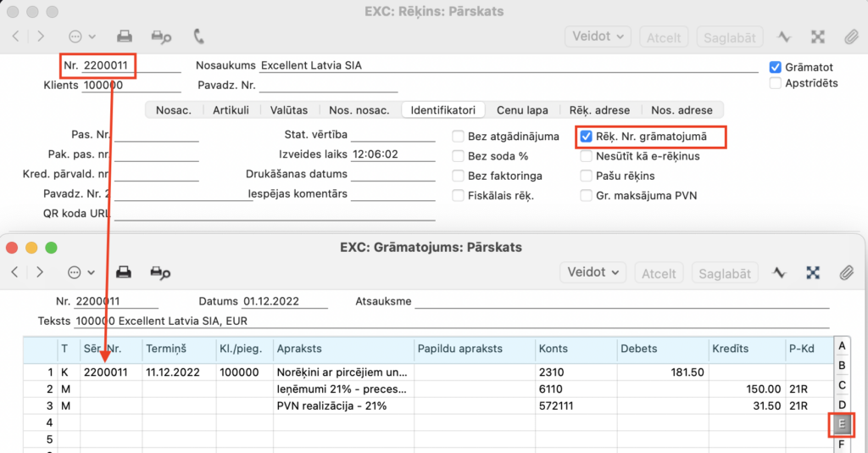
Task: Switch to the Cenu lapa tab
Action: pyautogui.click(x=522, y=110)
